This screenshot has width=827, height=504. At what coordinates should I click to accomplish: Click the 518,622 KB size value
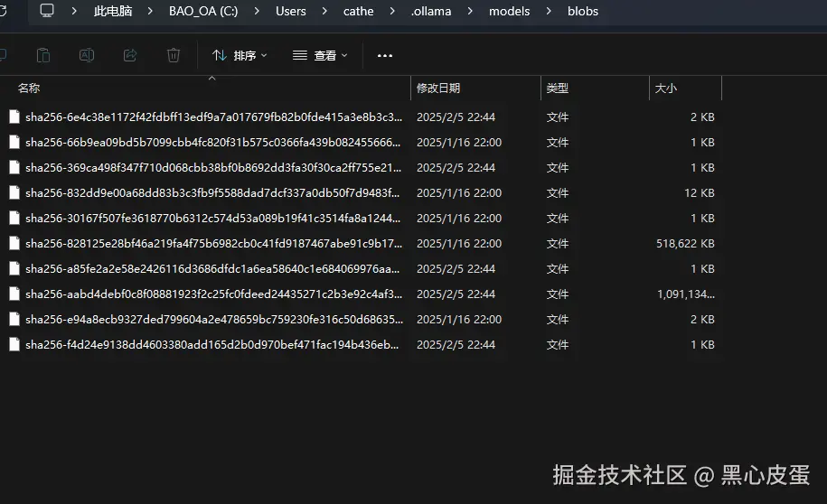point(685,244)
